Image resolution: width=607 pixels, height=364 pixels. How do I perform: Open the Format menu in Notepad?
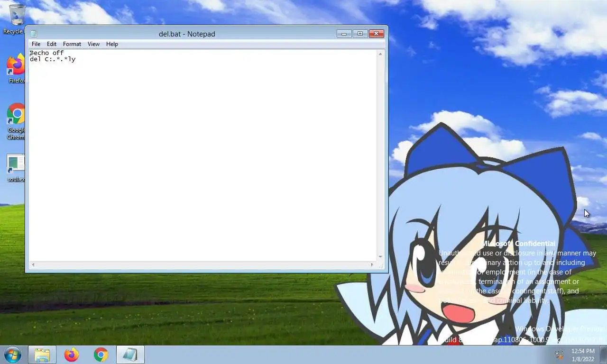click(x=72, y=44)
